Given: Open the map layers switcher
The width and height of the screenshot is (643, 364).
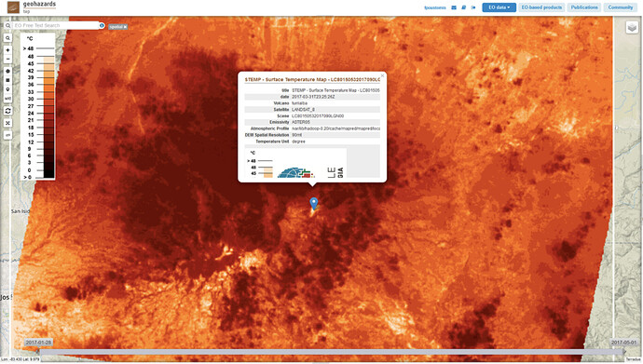Looking at the screenshot, I should point(632,27).
